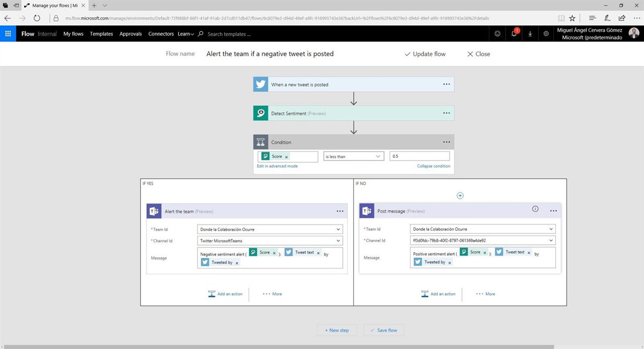The width and height of the screenshot is (644, 349).
Task: Click the smiley feedback icon
Action: tap(497, 34)
